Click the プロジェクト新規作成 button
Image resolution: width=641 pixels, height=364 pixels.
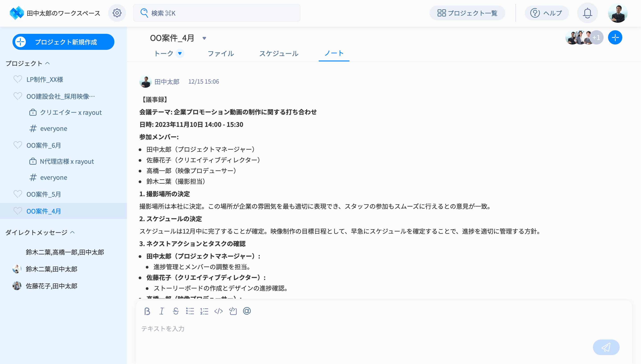click(x=63, y=42)
